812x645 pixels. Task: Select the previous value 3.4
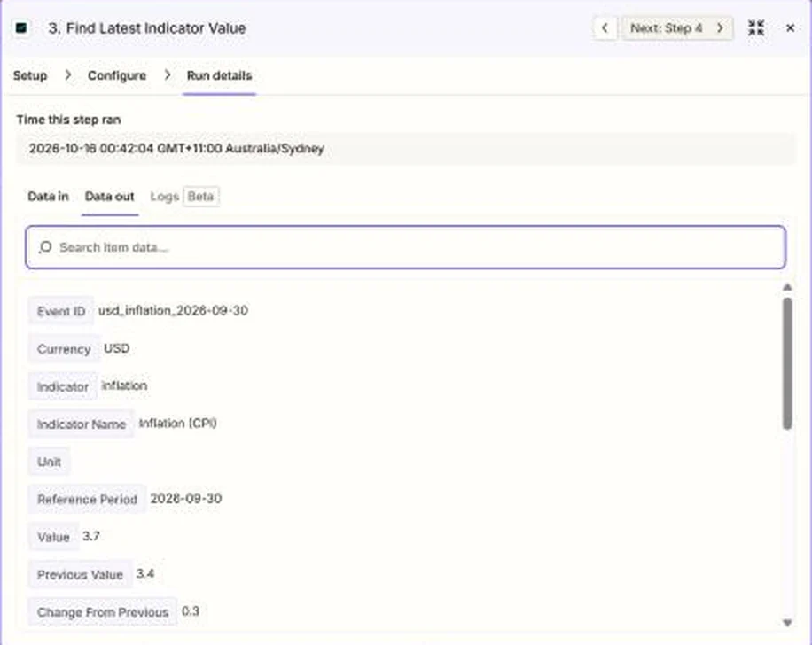(145, 573)
